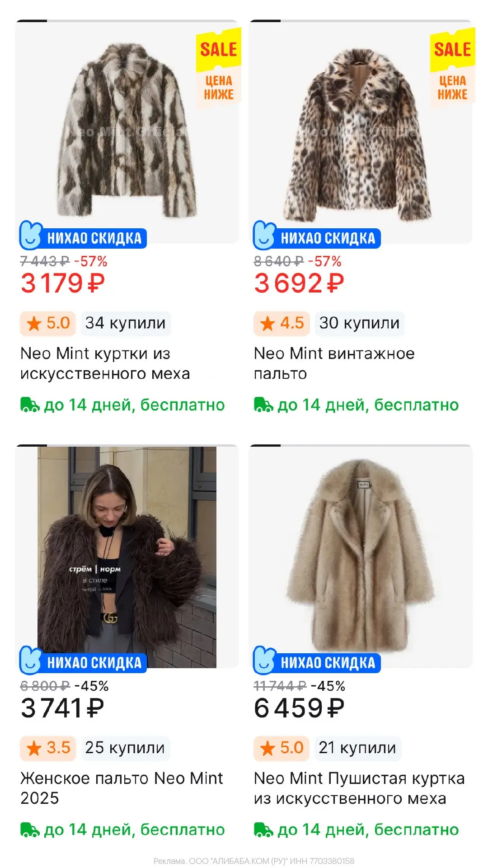Tap the 3179 ₽ price
The width and height of the screenshot is (488, 868).
click(x=63, y=283)
